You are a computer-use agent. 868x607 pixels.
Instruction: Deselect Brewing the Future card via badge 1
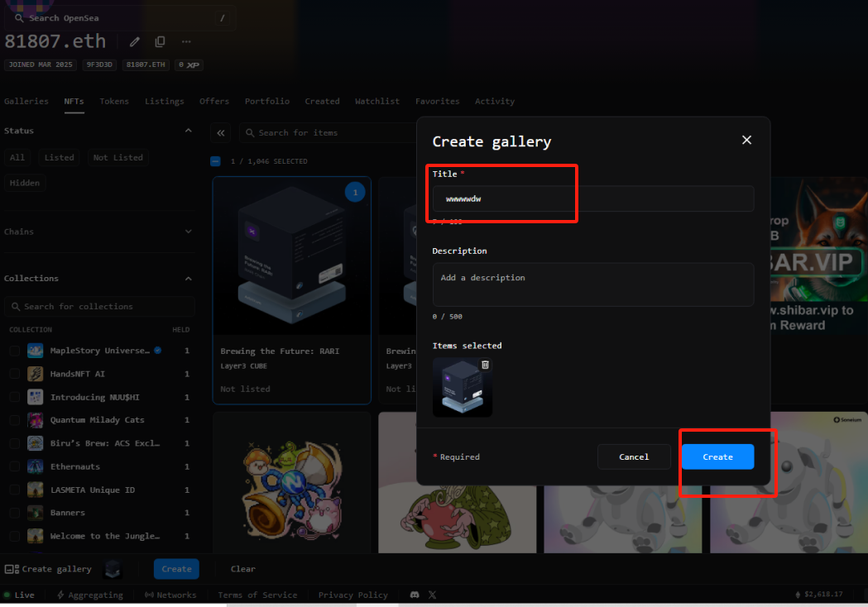click(355, 192)
